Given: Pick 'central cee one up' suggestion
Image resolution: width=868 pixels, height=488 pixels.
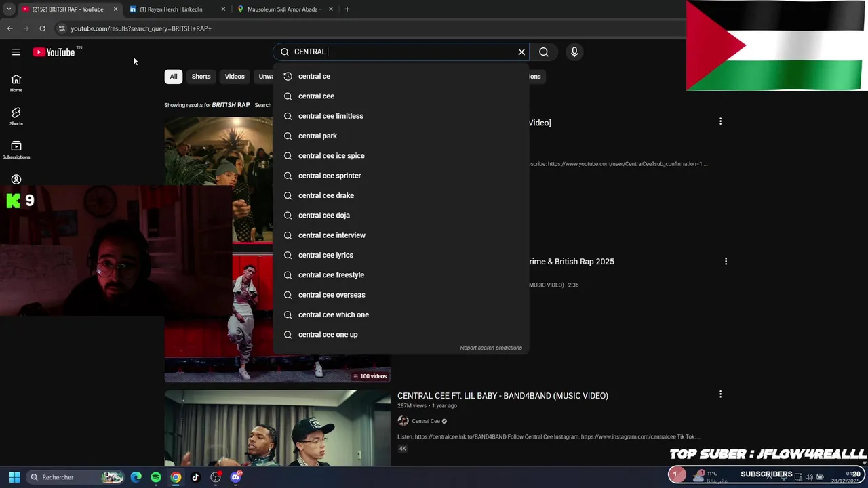Looking at the screenshot, I should click(401, 335).
